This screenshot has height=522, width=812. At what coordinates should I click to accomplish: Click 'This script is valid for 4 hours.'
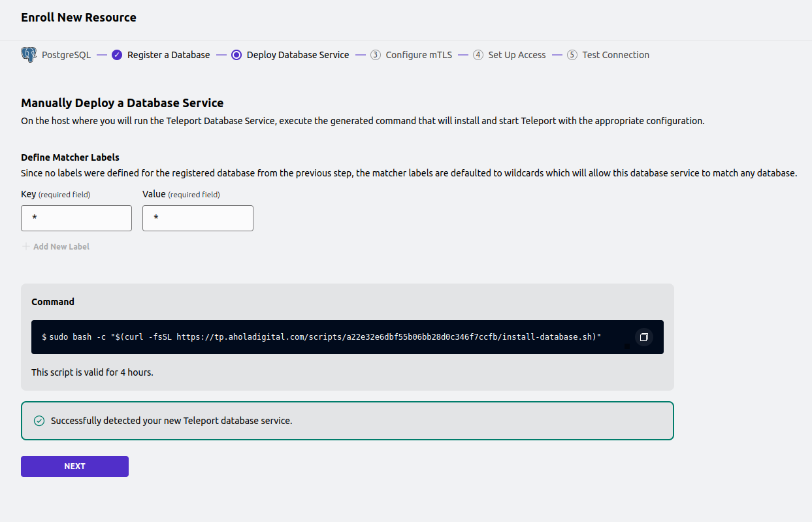[x=92, y=372]
